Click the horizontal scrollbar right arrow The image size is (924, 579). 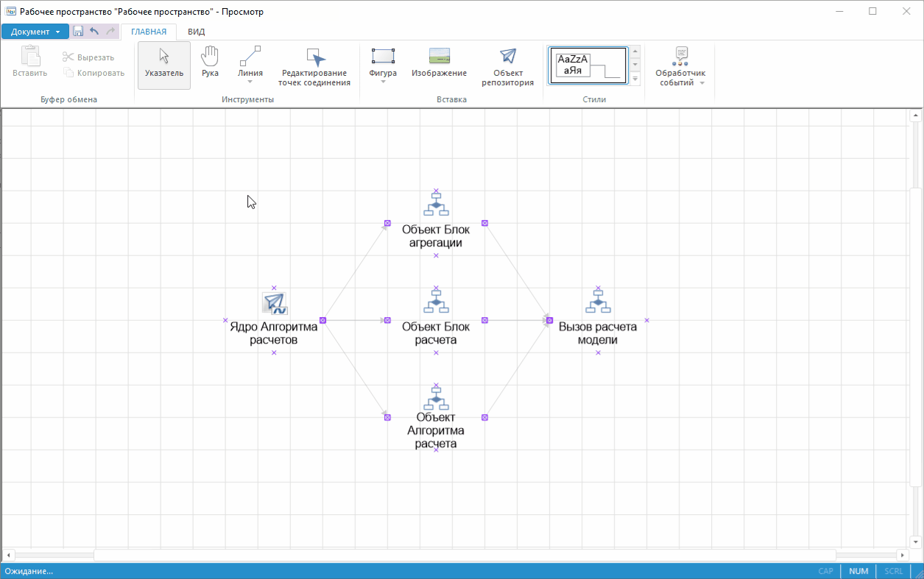click(902, 555)
